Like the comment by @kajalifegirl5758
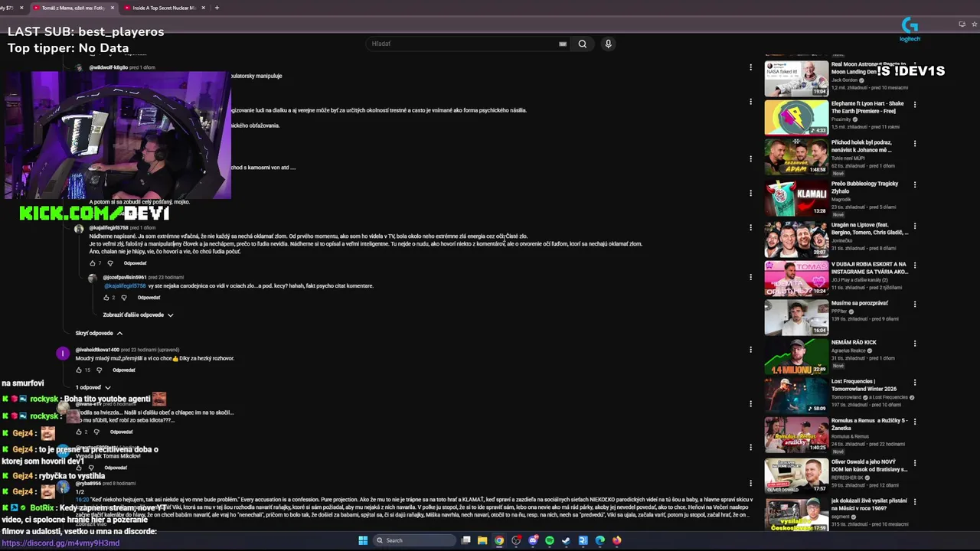Viewport: 980px width, 551px height. tap(92, 263)
